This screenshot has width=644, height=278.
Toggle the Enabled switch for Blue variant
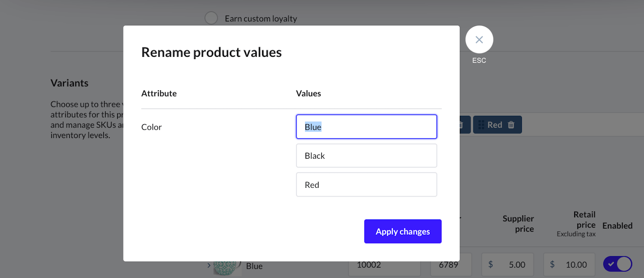click(x=617, y=264)
